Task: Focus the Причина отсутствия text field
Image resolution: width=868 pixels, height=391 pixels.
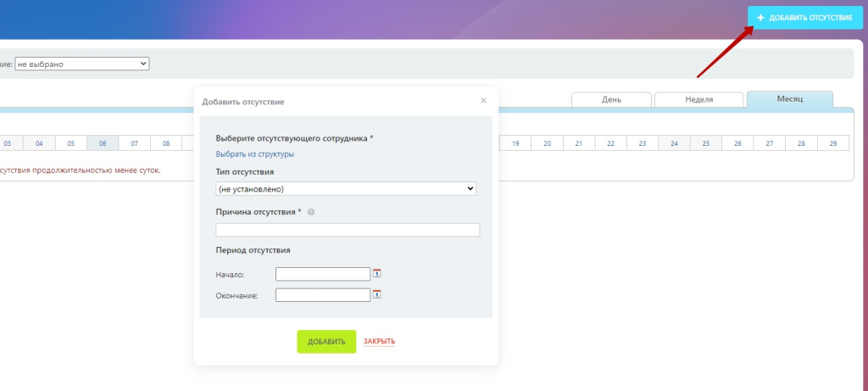Action: [x=348, y=230]
